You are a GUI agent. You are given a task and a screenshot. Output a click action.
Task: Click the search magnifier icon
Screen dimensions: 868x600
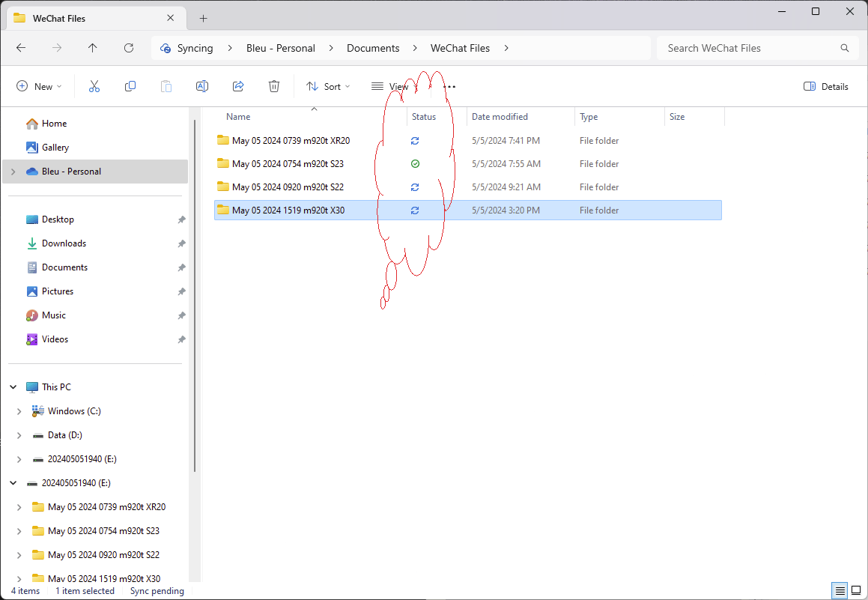[844, 48]
